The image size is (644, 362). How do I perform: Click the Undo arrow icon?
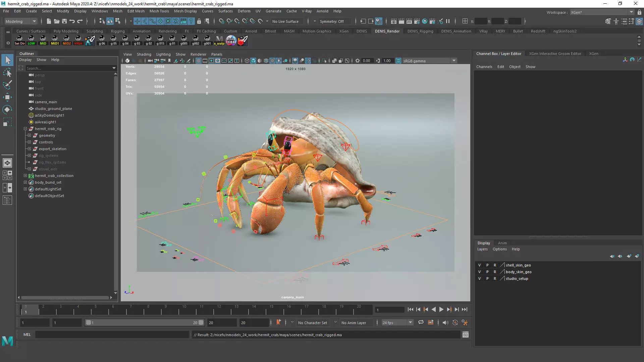coord(72,21)
